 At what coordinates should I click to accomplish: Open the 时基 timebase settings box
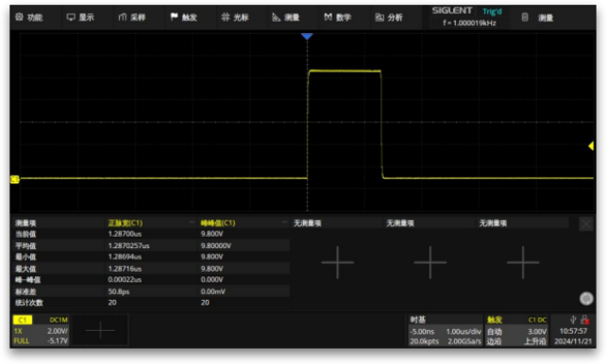pyautogui.click(x=446, y=330)
